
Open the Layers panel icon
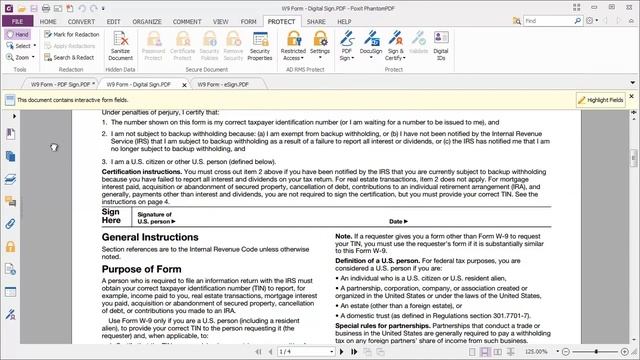point(11,179)
